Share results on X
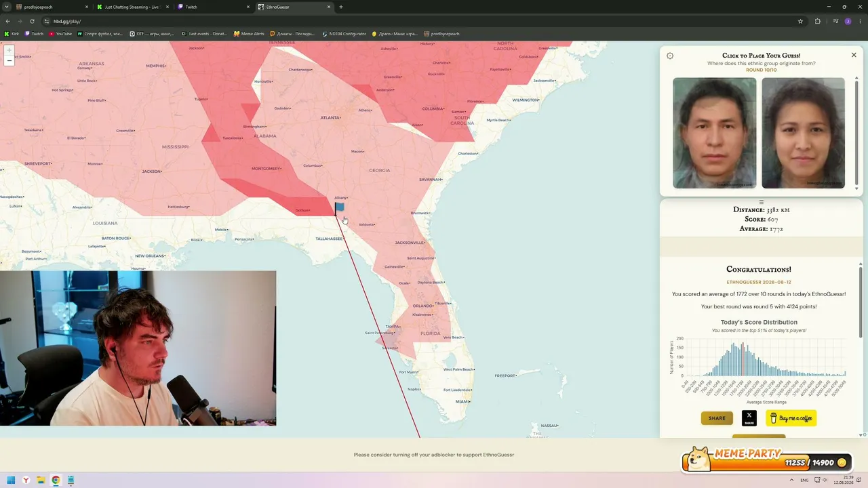868x488 pixels. click(x=749, y=418)
